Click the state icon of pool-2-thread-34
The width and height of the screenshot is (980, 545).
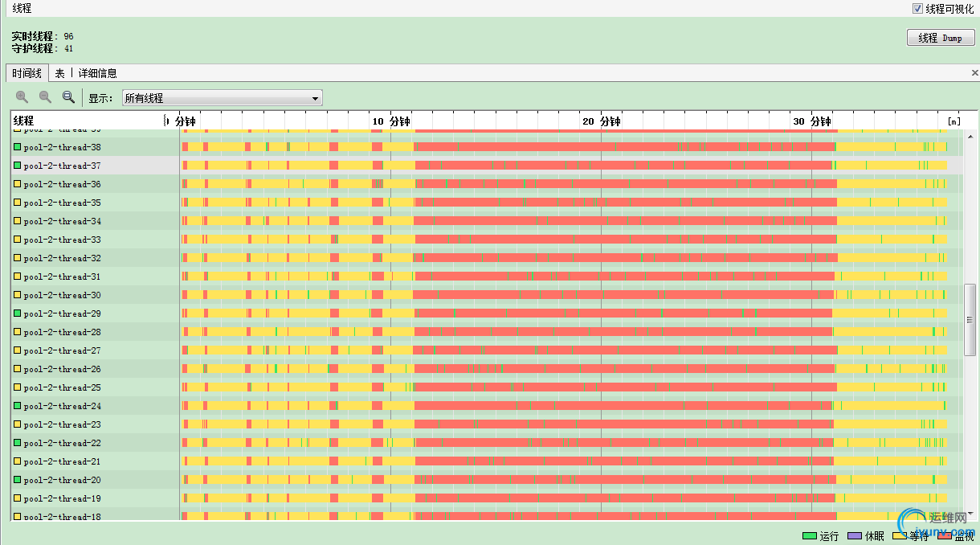tap(18, 221)
